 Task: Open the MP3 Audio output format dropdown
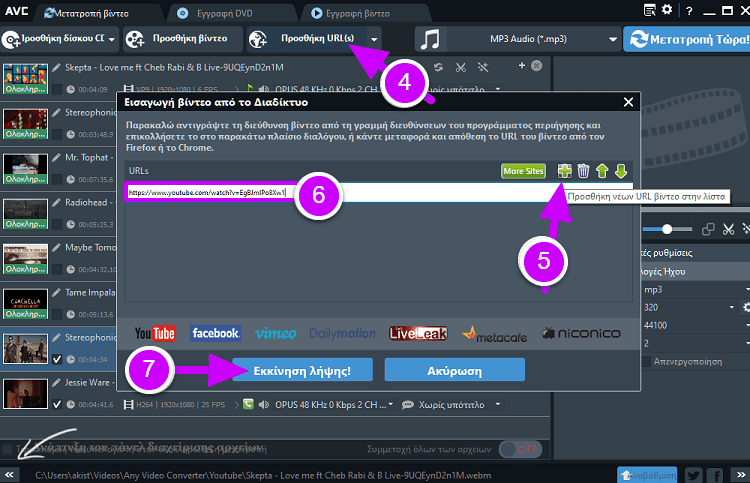(x=613, y=40)
